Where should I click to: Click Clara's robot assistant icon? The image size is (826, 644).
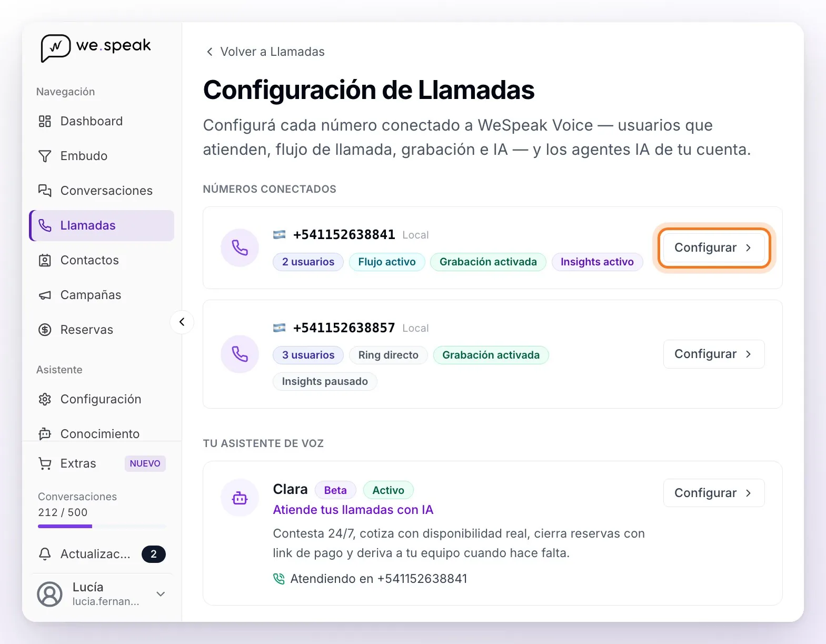click(240, 498)
